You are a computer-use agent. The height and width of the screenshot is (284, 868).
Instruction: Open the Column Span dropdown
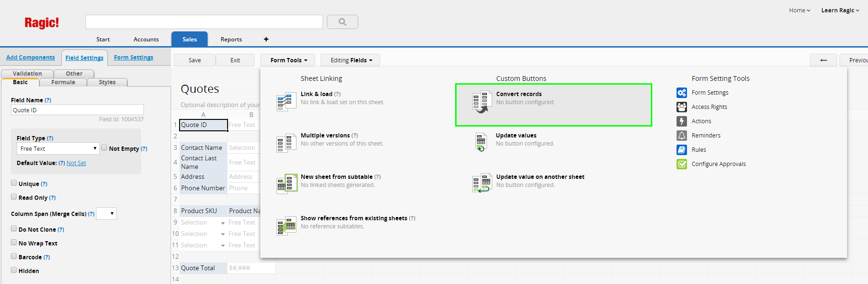coord(106,214)
